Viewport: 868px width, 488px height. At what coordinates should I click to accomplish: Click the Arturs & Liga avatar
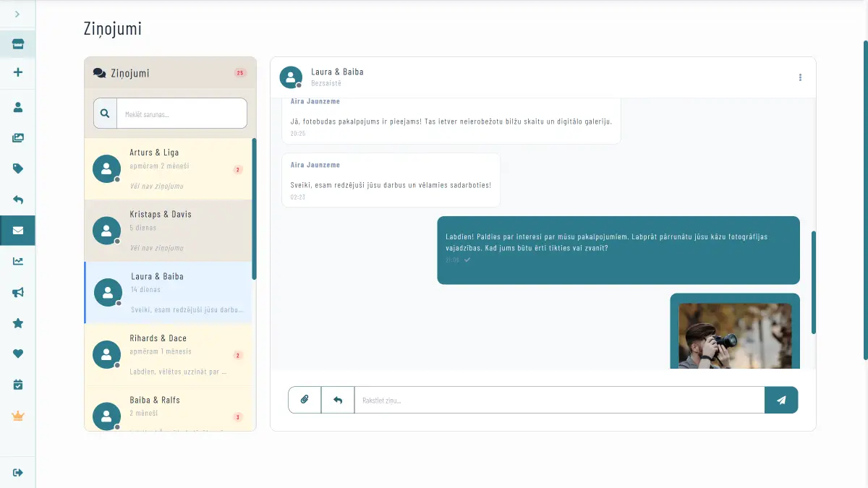[x=106, y=168]
